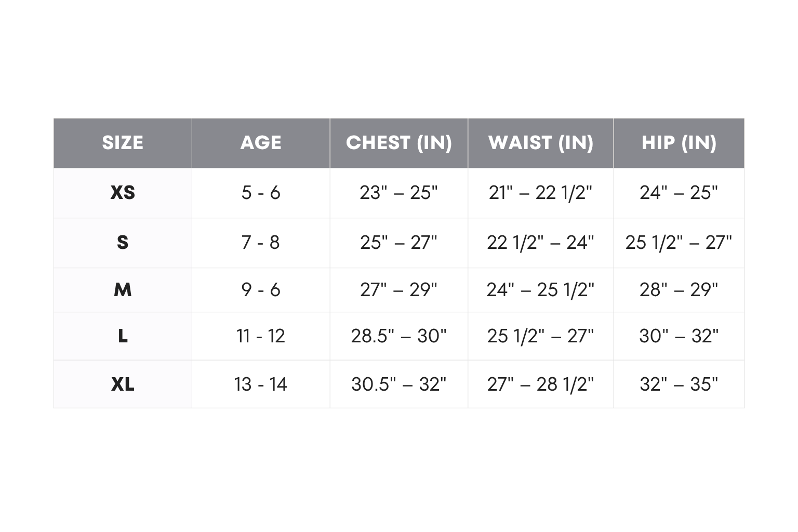
Task: Click the hip 25 1/2" – 27" cell
Action: pos(679,243)
